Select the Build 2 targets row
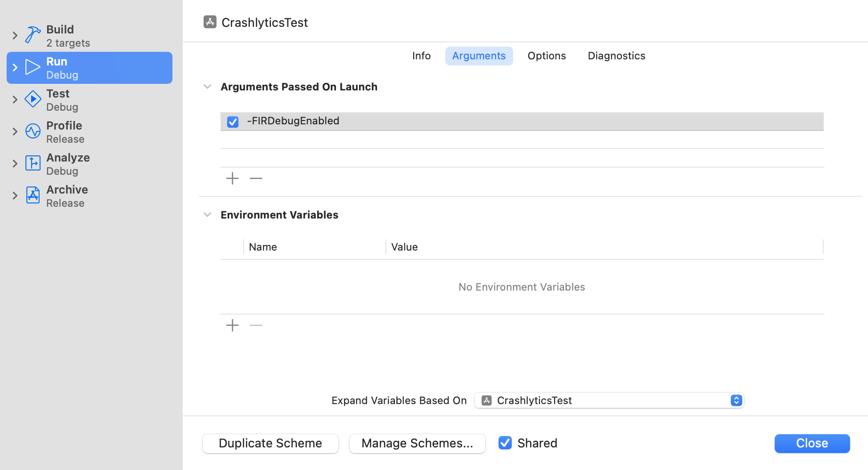 (x=90, y=36)
